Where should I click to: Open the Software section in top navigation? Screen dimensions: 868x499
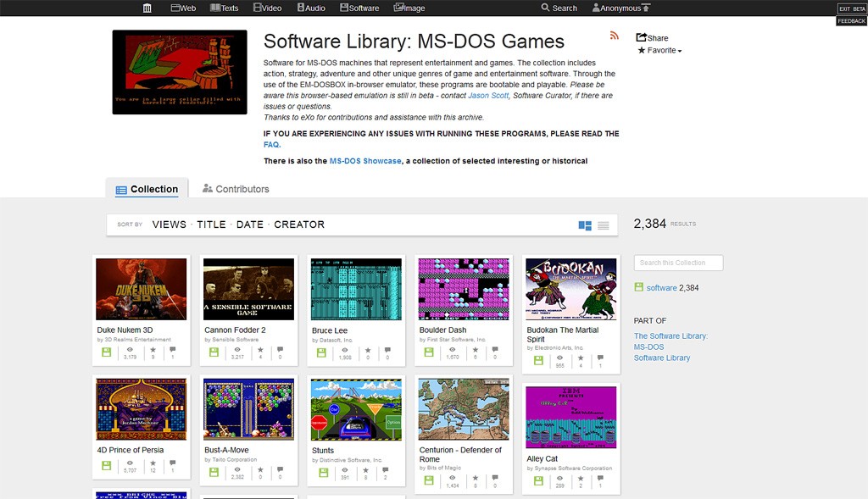click(x=359, y=8)
